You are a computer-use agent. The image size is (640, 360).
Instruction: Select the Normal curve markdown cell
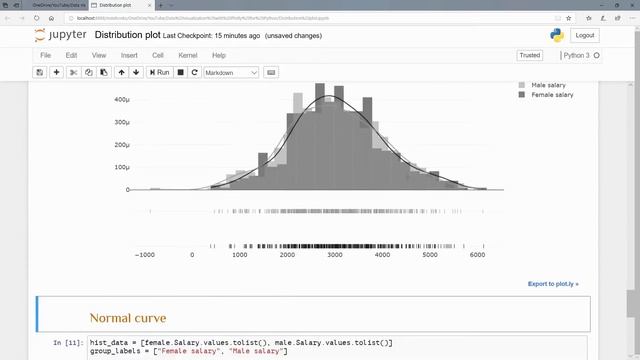pos(313,314)
